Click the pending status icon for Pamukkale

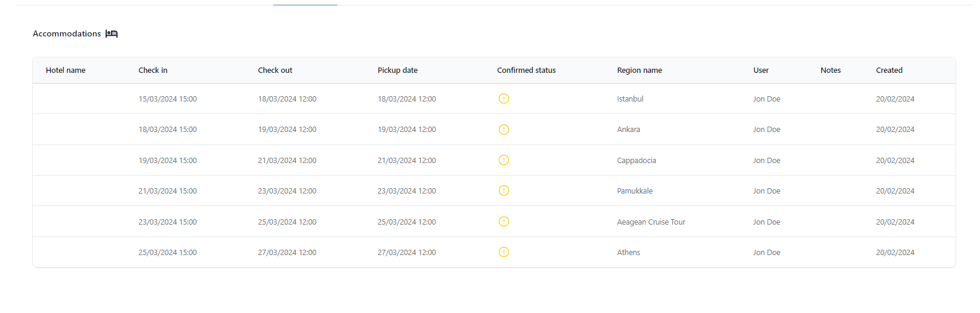click(x=503, y=191)
